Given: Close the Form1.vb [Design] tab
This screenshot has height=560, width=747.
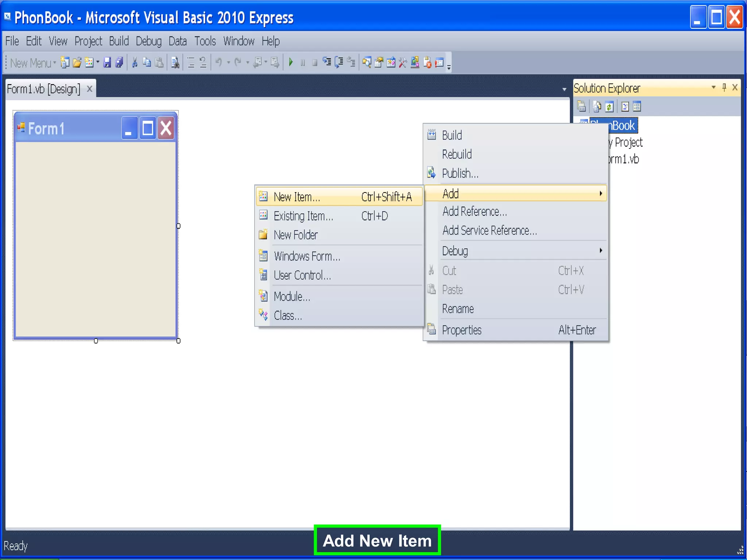Looking at the screenshot, I should [89, 89].
